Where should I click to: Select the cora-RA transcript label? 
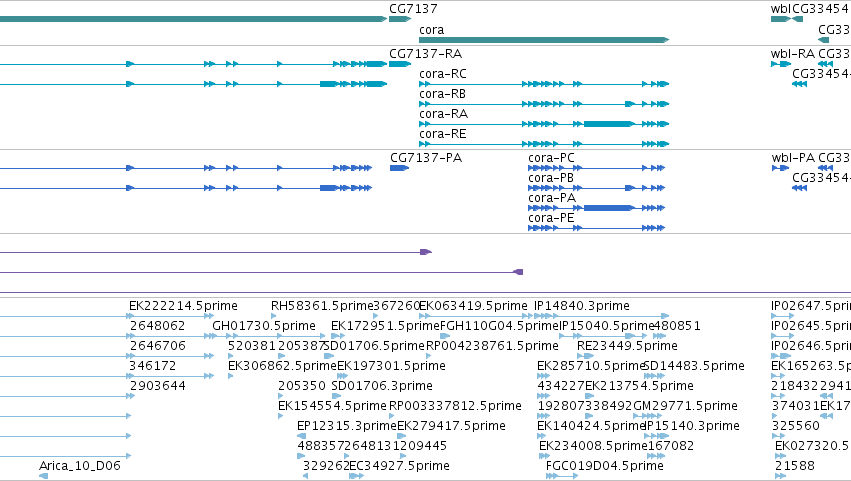(x=443, y=114)
